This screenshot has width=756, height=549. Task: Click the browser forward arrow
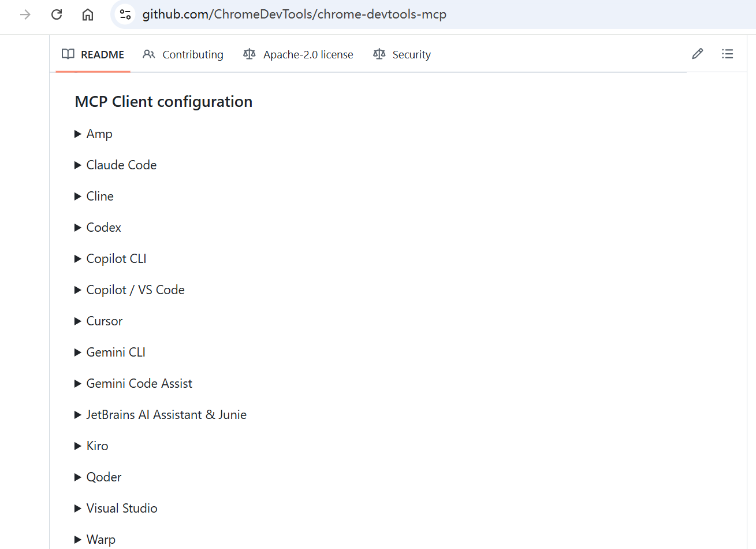tap(25, 14)
